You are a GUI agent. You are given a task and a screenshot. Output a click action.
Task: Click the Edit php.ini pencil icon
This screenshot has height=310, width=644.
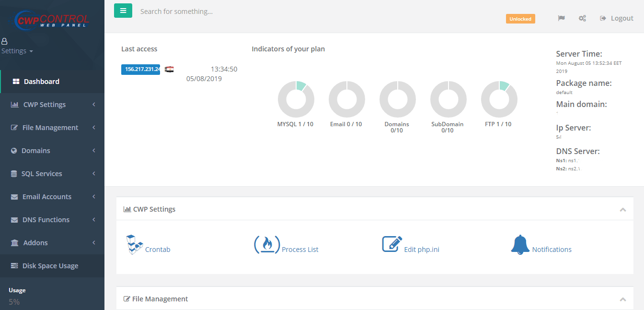coord(392,244)
